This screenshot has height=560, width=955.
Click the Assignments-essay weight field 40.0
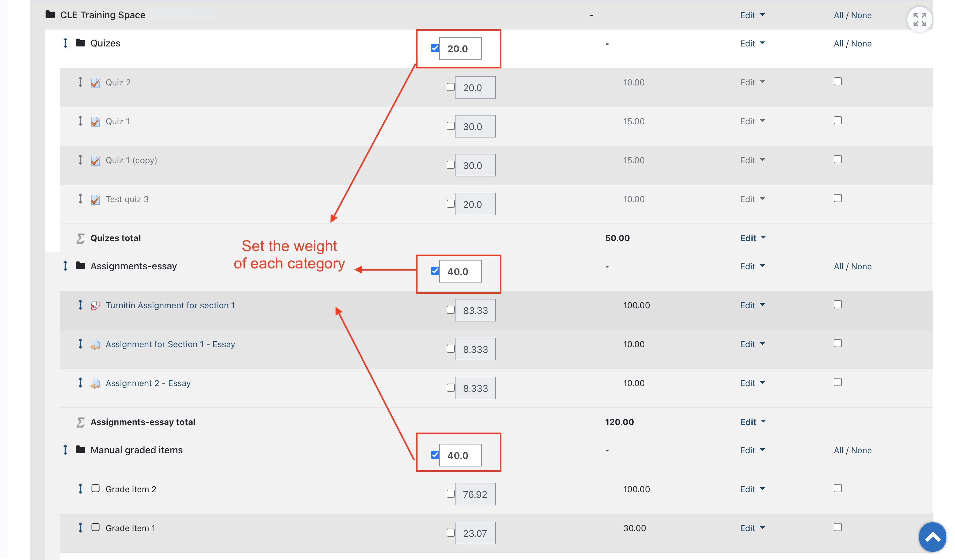pos(461,272)
